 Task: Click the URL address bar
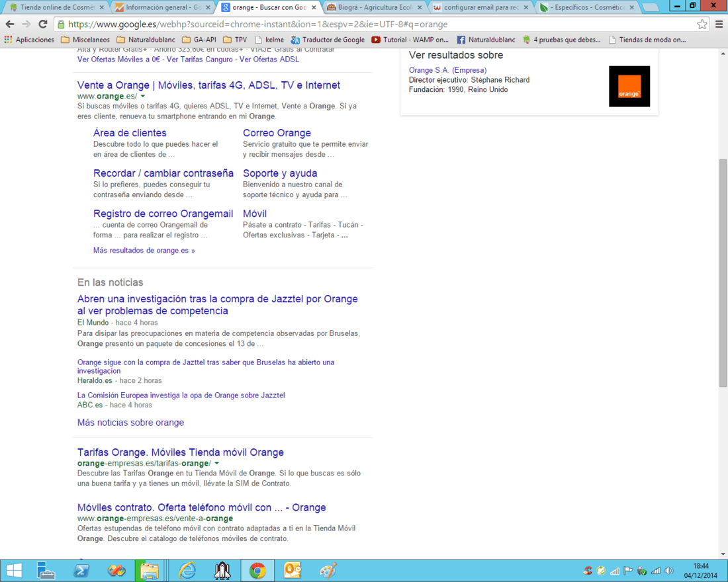click(381, 24)
